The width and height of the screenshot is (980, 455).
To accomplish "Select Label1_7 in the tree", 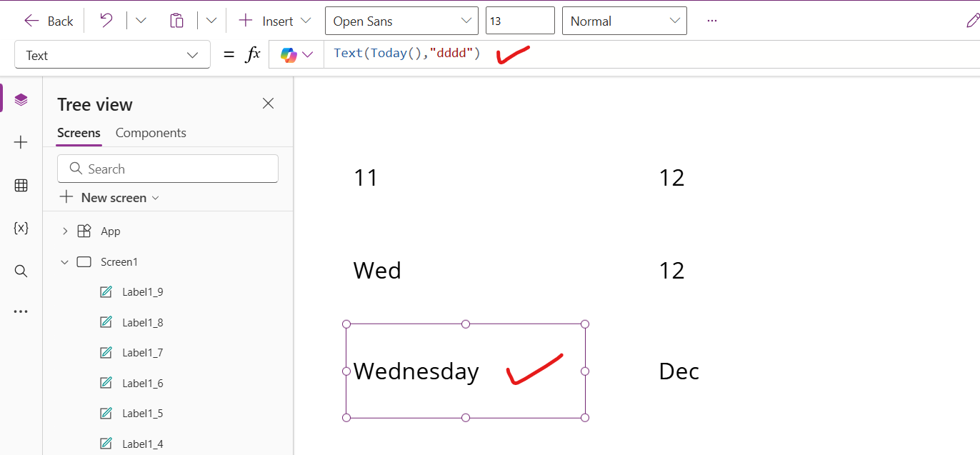I will pyautogui.click(x=142, y=352).
